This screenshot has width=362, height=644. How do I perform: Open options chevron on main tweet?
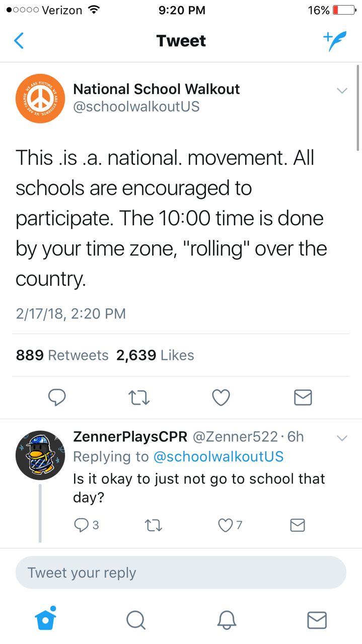[x=342, y=91]
